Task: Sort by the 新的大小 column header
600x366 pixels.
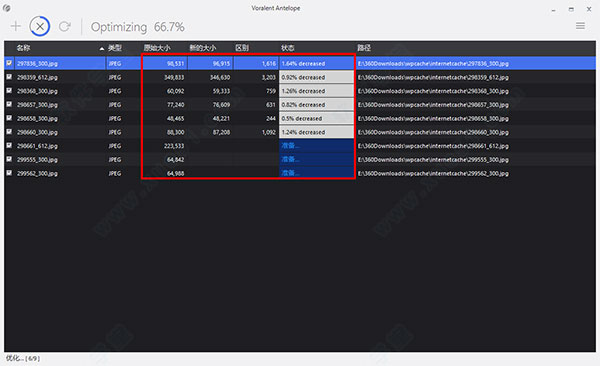Action: click(203, 48)
